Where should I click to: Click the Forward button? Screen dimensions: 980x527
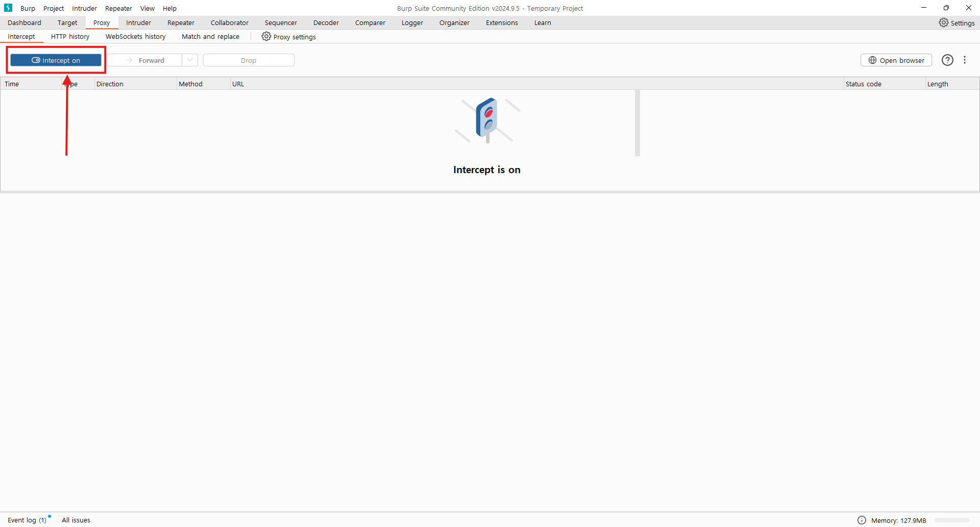[145, 60]
